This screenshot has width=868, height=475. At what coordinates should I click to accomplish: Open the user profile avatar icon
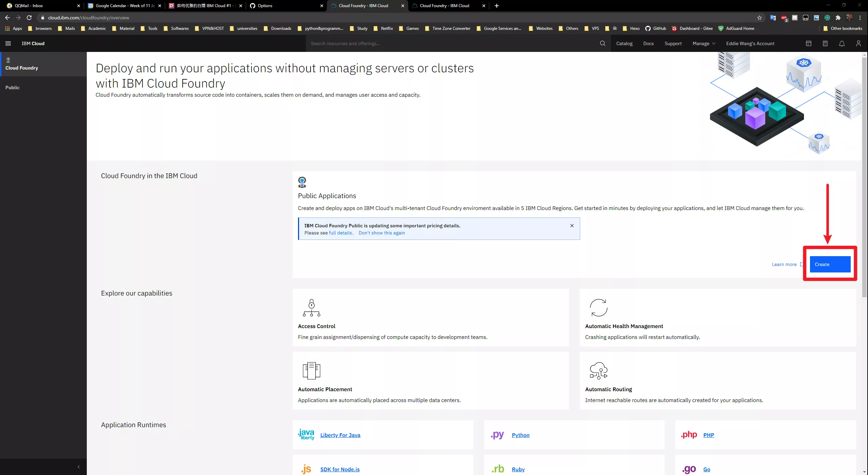pos(859,43)
